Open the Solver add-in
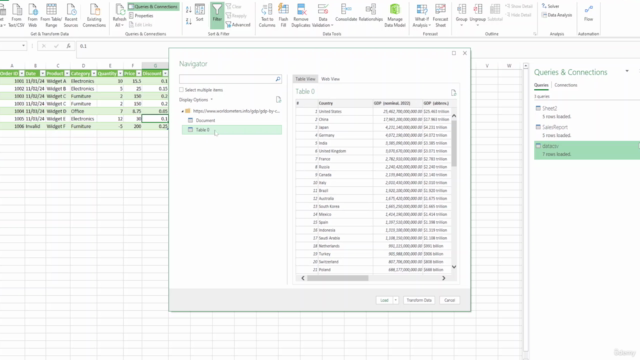 coord(551,6)
